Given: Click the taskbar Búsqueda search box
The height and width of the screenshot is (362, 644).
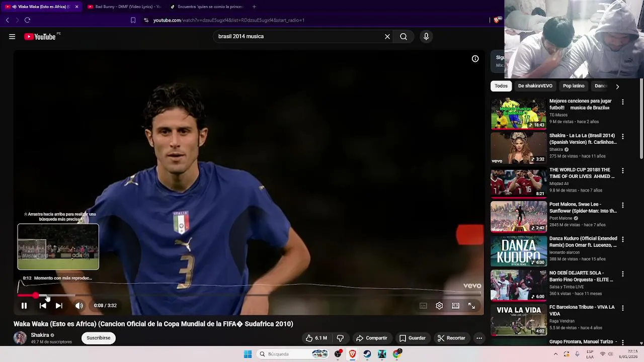Looking at the screenshot, I should pos(293,354).
